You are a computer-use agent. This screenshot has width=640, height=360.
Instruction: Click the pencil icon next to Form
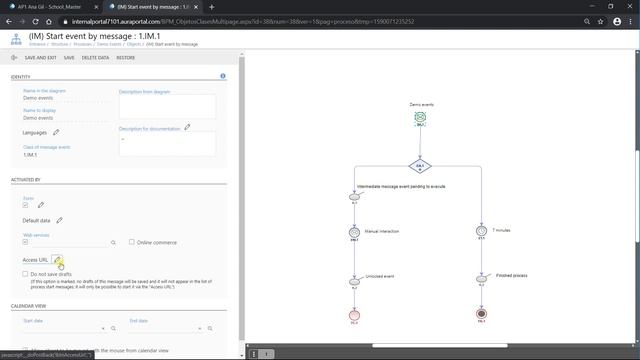41,205
